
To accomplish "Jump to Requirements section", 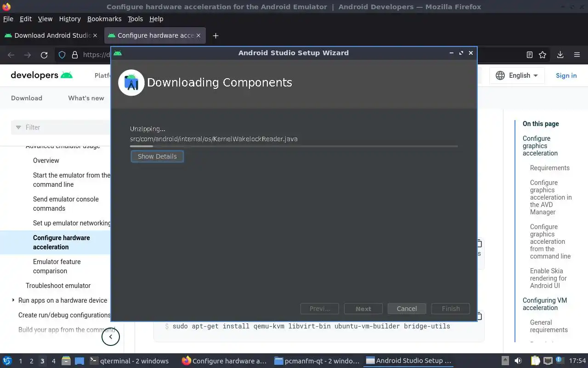I will pyautogui.click(x=550, y=168).
